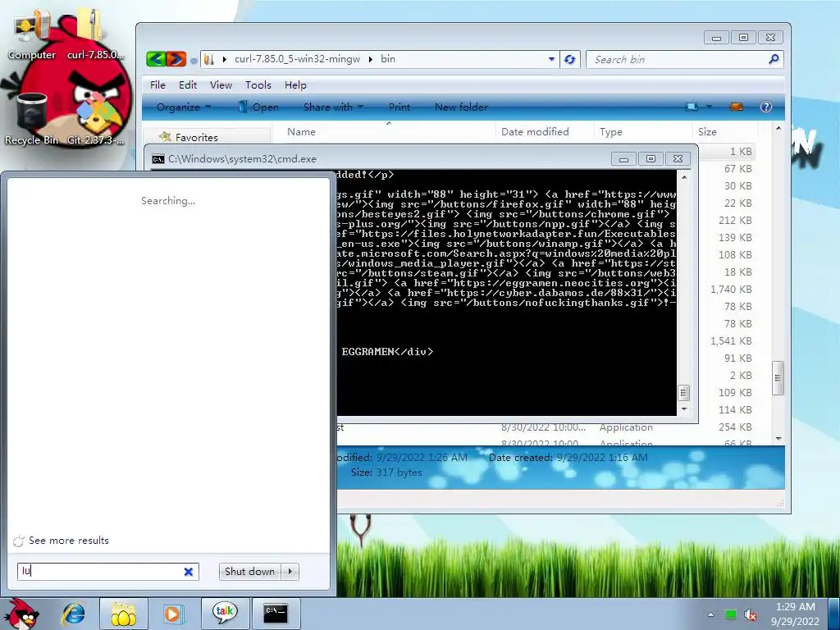
Task: Clear the Start menu search text
Action: (189, 572)
